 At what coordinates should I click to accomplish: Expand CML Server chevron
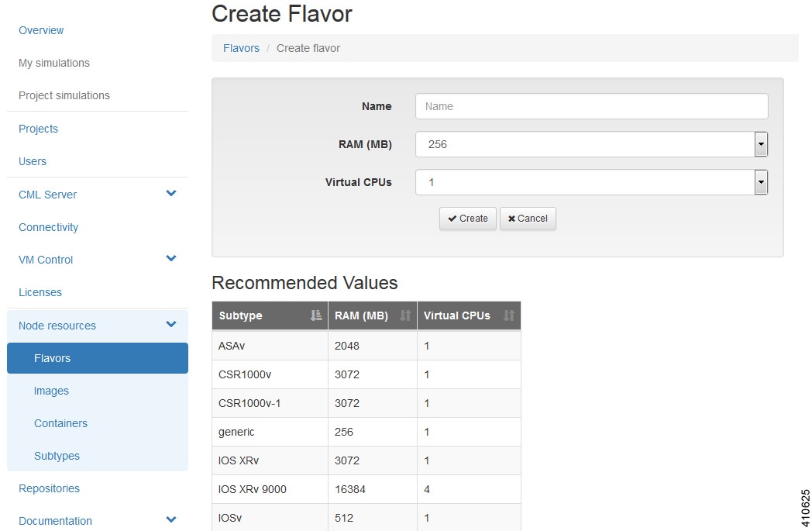(171, 194)
